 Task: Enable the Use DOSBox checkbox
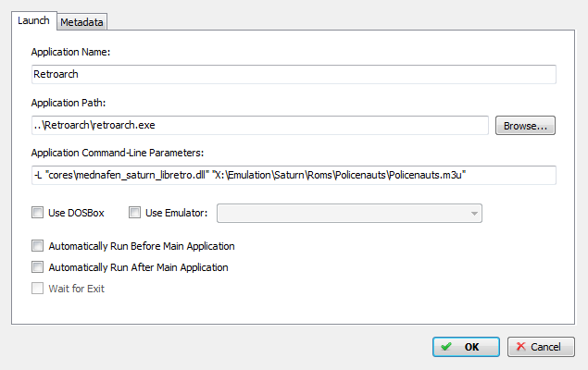point(37,213)
